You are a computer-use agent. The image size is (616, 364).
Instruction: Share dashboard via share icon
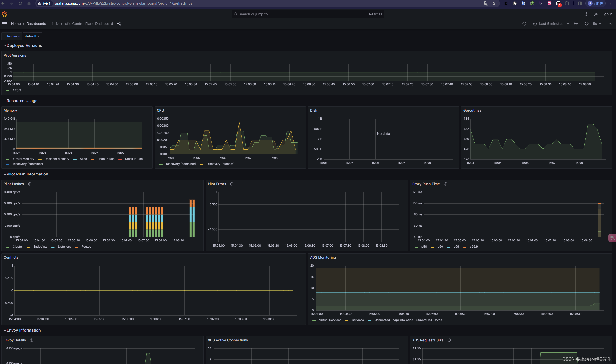coord(119,24)
